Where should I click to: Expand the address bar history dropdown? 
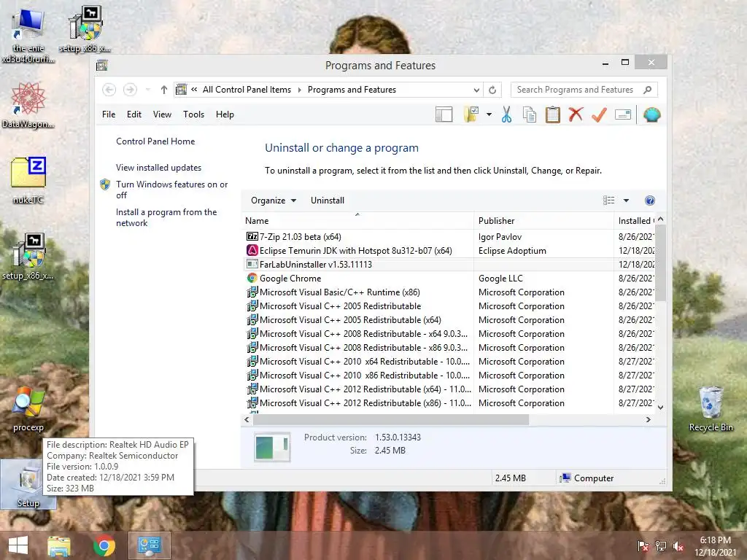coord(476,90)
